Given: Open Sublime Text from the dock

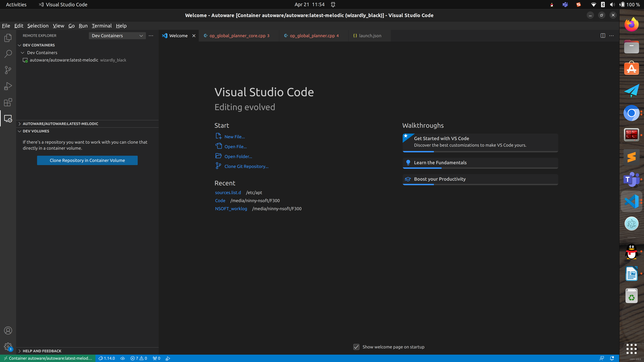Looking at the screenshot, I should tap(631, 157).
